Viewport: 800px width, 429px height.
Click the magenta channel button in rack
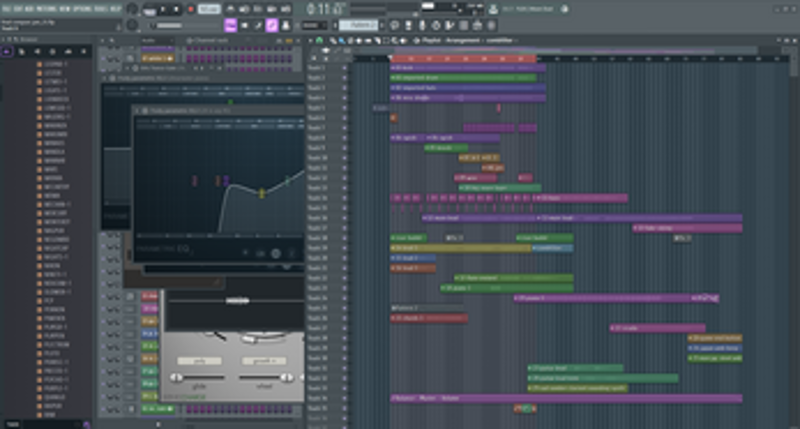click(149, 309)
